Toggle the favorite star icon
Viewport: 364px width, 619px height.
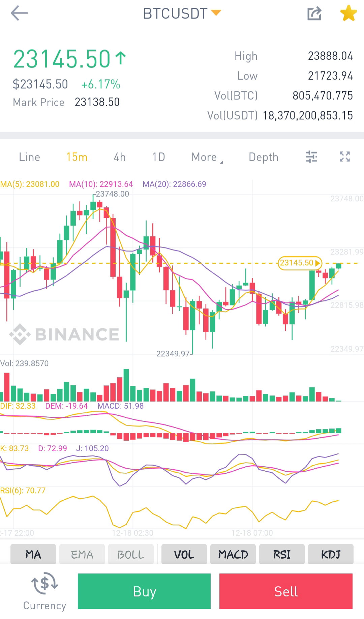coord(348,13)
